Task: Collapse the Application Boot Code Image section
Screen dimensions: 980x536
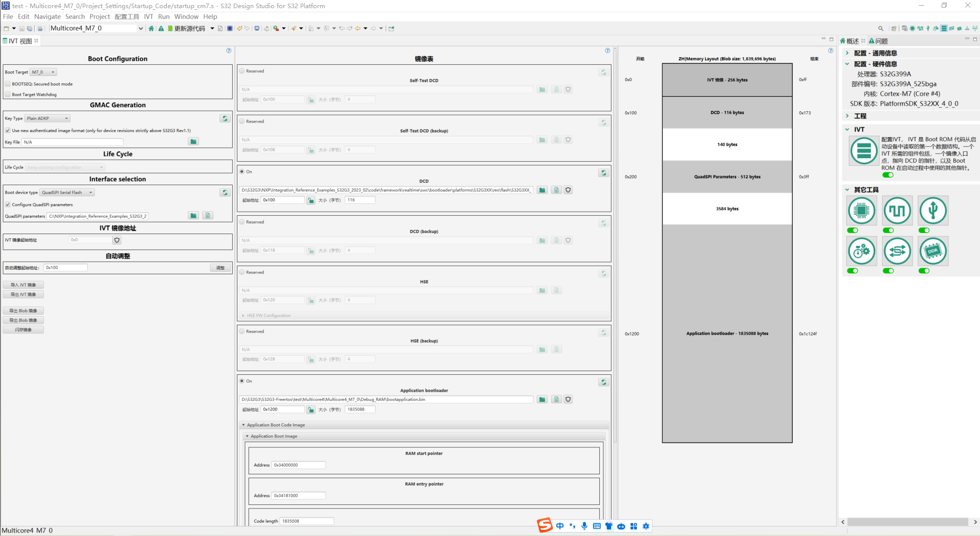Action: pyautogui.click(x=243, y=425)
